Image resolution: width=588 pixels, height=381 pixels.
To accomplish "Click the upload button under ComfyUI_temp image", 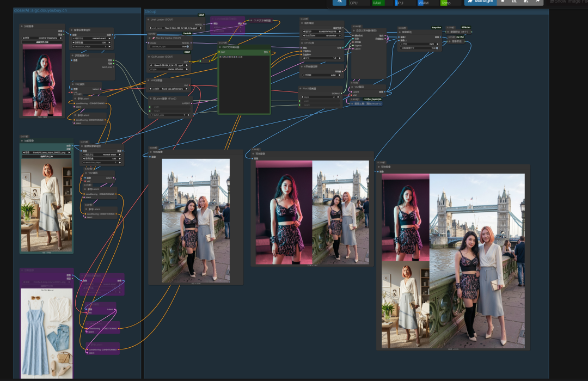I will tap(46, 156).
